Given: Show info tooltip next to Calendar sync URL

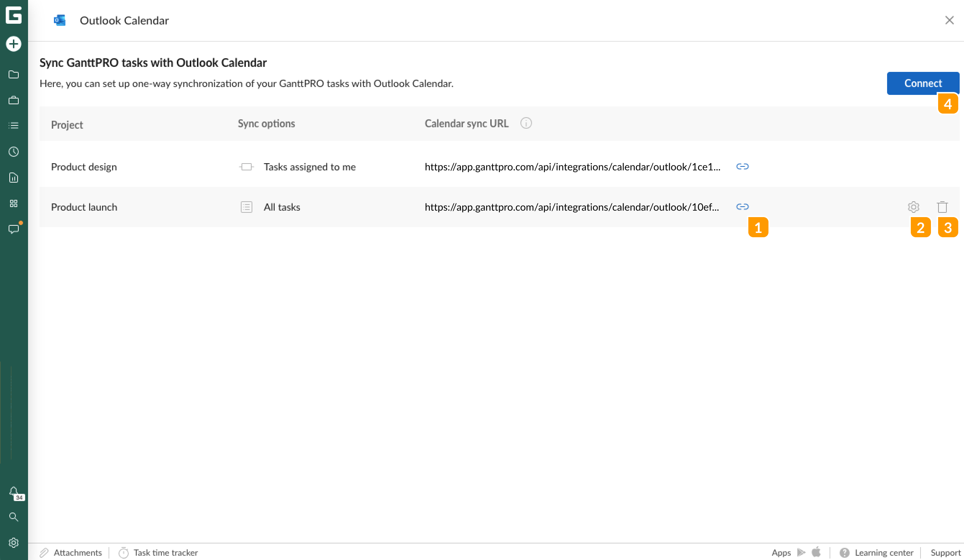Looking at the screenshot, I should (x=526, y=123).
